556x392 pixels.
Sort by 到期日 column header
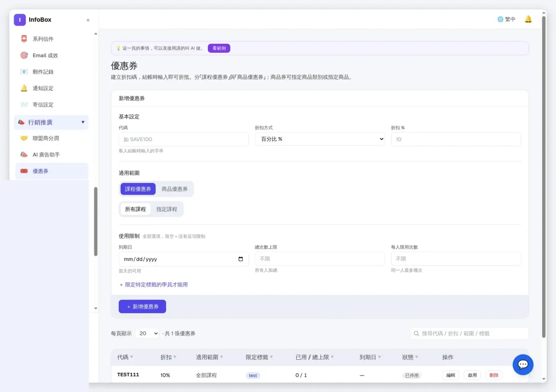(x=370, y=357)
